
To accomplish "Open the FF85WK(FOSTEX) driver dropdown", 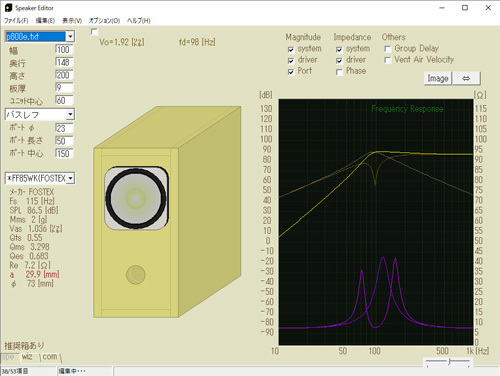I will point(70,178).
